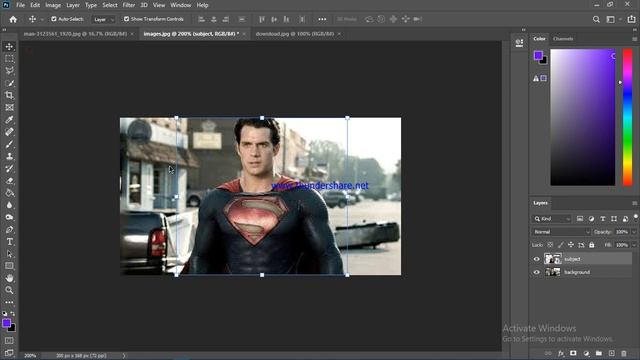Select the Move tool in the toolbox
Viewport: 640px width, 360px height.
coord(9,47)
